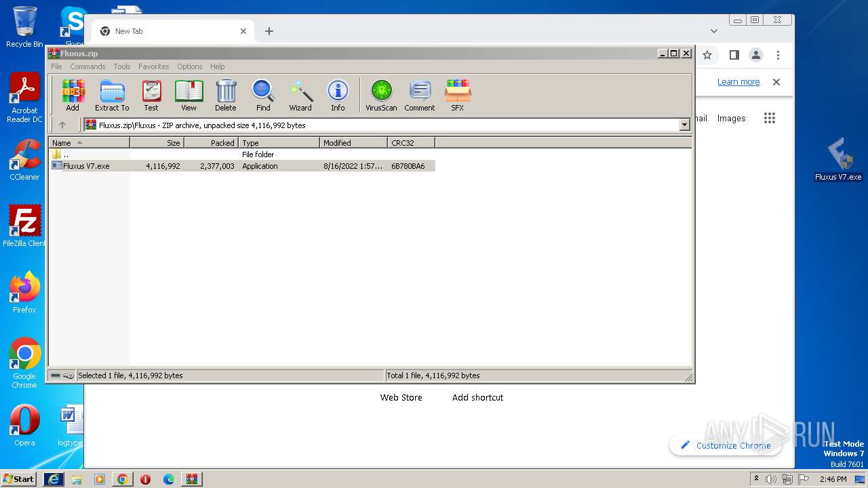Open Acrobat Reader DC desktop icon
The height and width of the screenshot is (488, 868).
coord(24,98)
